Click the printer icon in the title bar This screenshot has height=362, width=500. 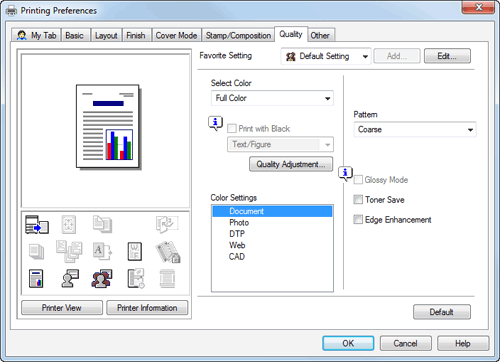pos(11,11)
